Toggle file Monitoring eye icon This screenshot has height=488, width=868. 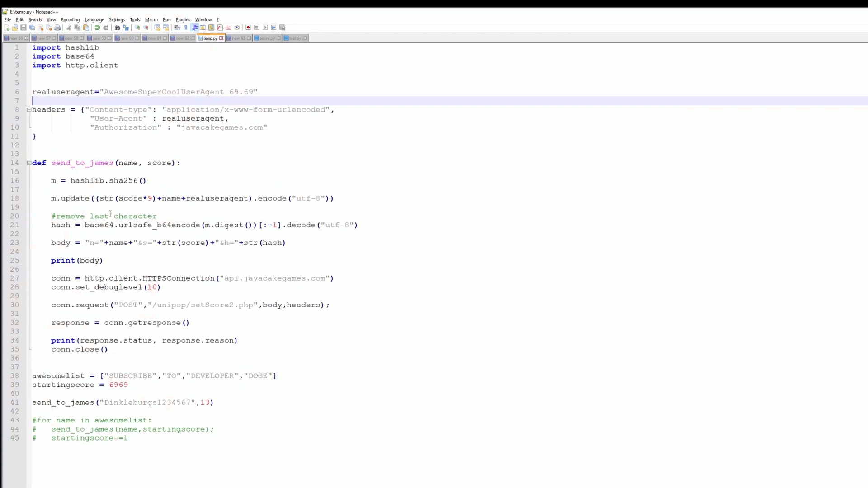pos(237,28)
